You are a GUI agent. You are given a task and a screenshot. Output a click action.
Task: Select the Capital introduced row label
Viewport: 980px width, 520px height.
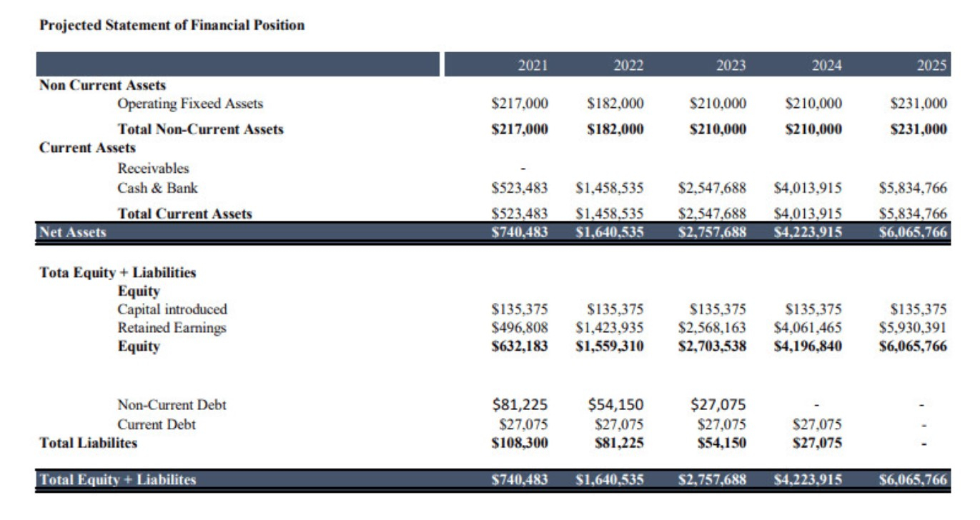click(172, 309)
